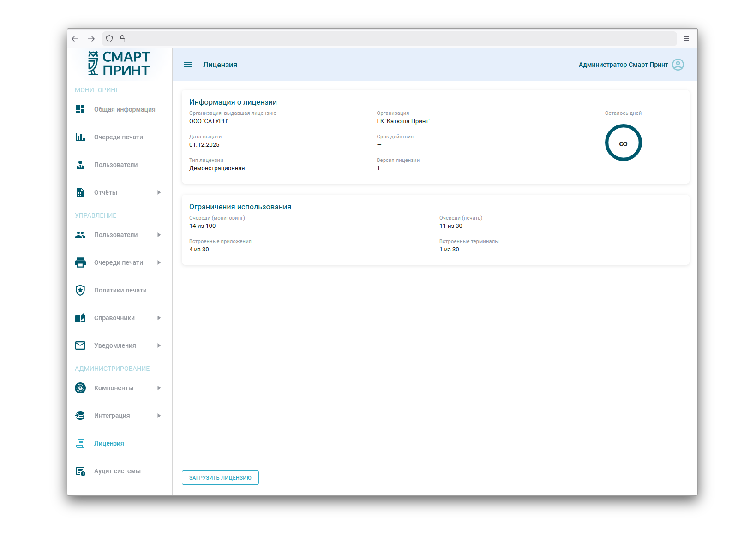Open Политики печати menu item
The image size is (756, 536).
coord(120,290)
